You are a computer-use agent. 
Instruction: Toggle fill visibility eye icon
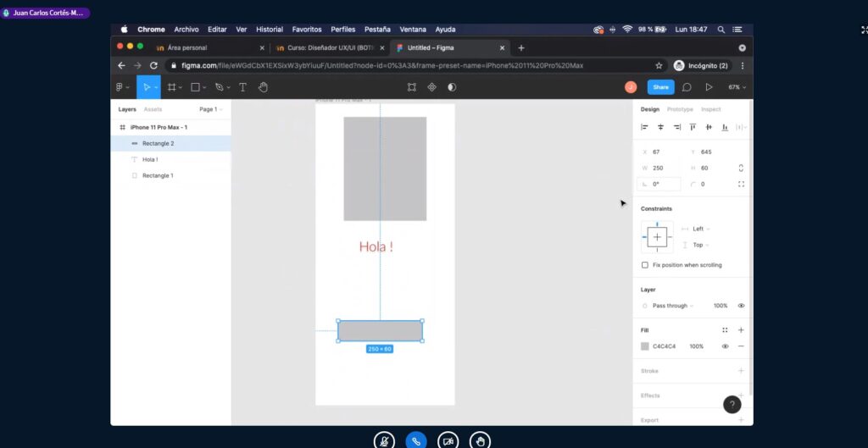pos(726,346)
